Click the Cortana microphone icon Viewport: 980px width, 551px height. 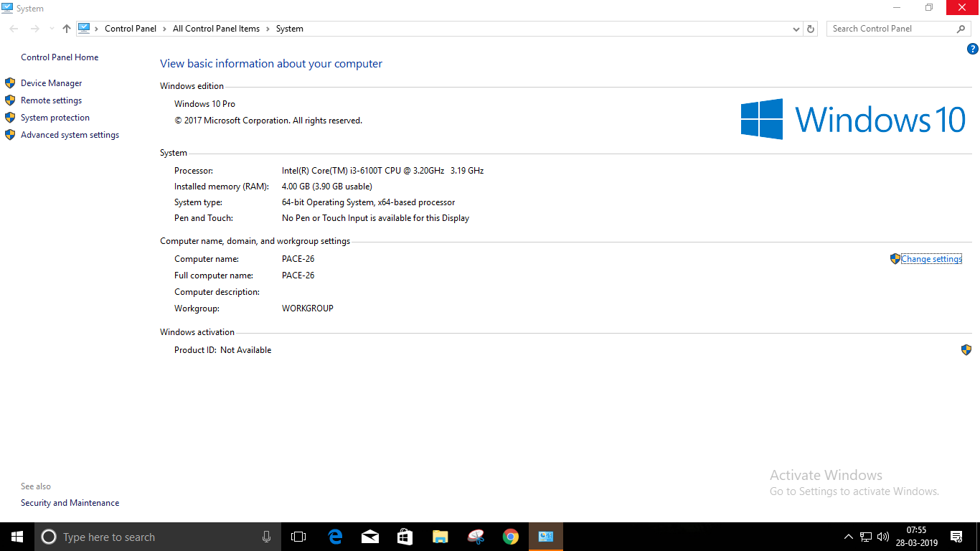(x=266, y=537)
